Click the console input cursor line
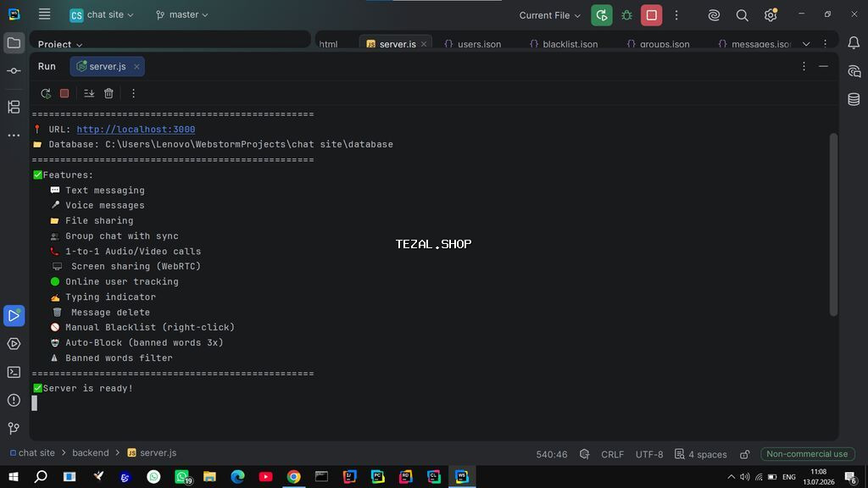The height and width of the screenshot is (488, 868). [x=34, y=403]
